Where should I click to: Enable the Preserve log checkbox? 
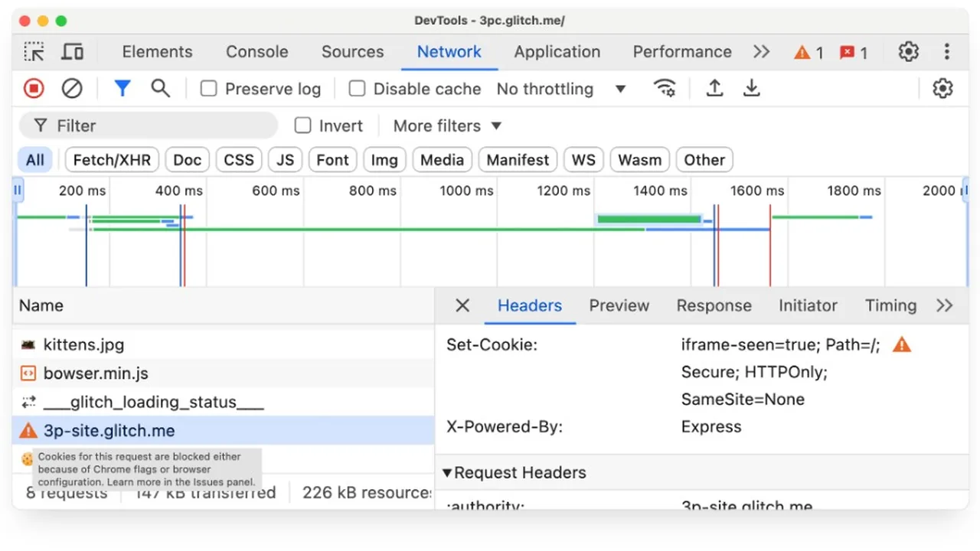click(208, 89)
